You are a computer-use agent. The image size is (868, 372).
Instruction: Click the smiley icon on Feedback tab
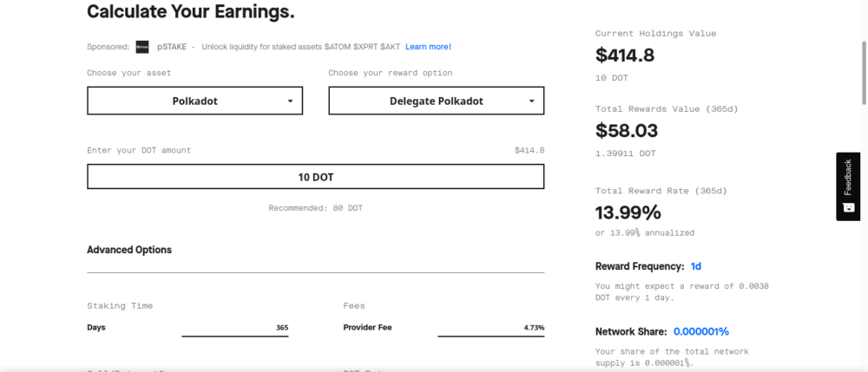(848, 208)
